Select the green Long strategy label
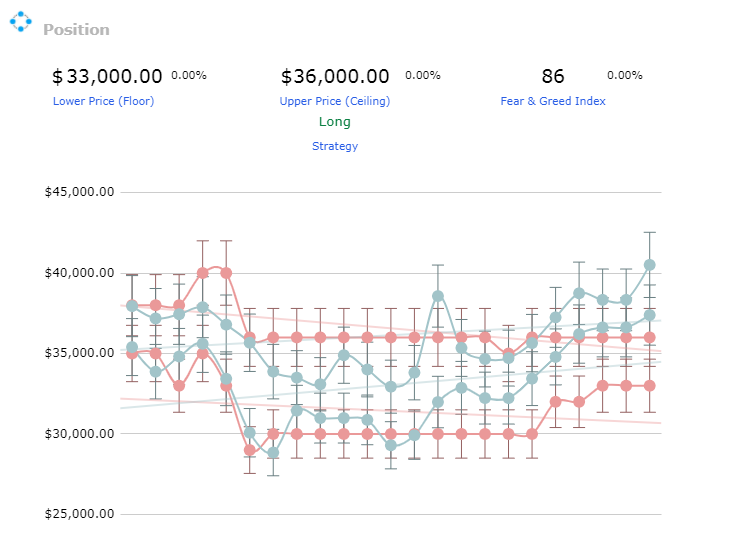Screen dimensions: 734x542 coord(335,122)
